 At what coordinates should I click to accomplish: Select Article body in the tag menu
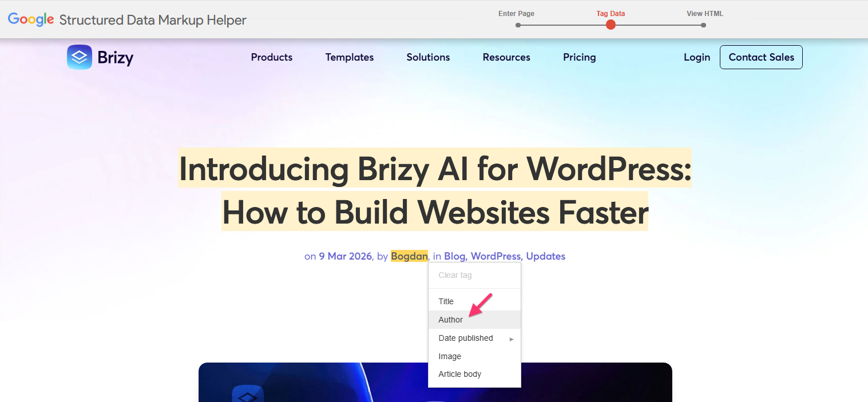click(x=474, y=374)
